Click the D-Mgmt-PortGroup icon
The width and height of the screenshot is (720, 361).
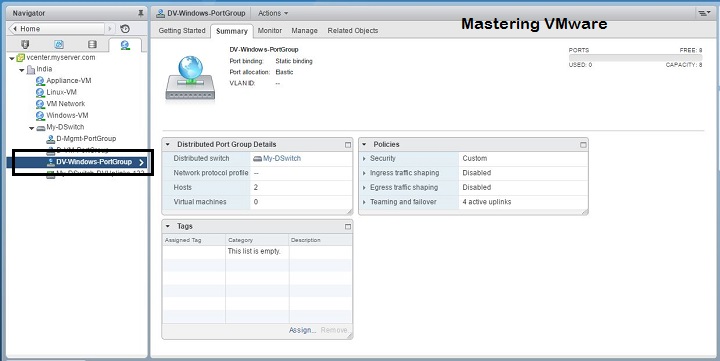tap(51, 139)
